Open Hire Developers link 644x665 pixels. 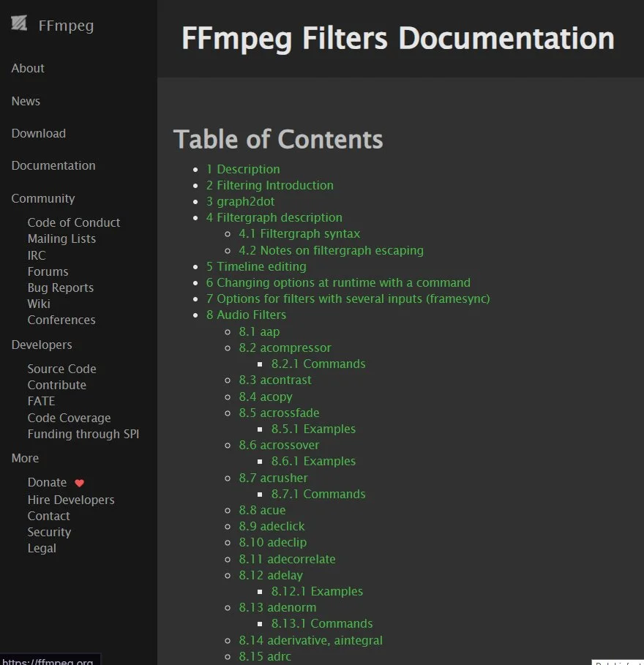[x=71, y=500]
